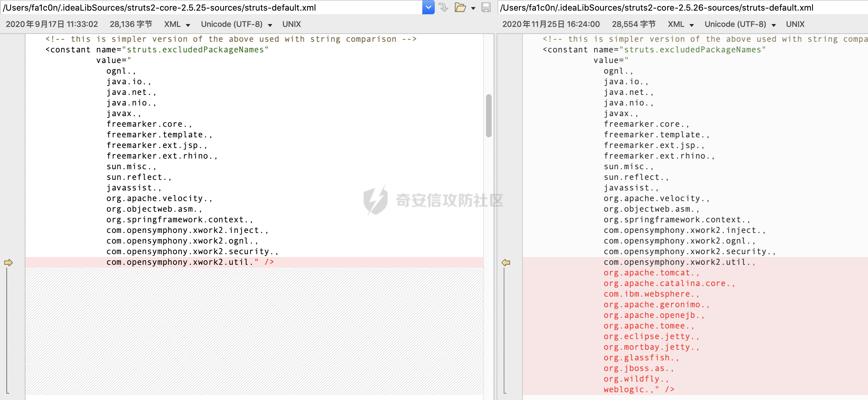Click left pane UNIX line ending label
The width and height of the screenshot is (868, 400).
click(x=291, y=24)
